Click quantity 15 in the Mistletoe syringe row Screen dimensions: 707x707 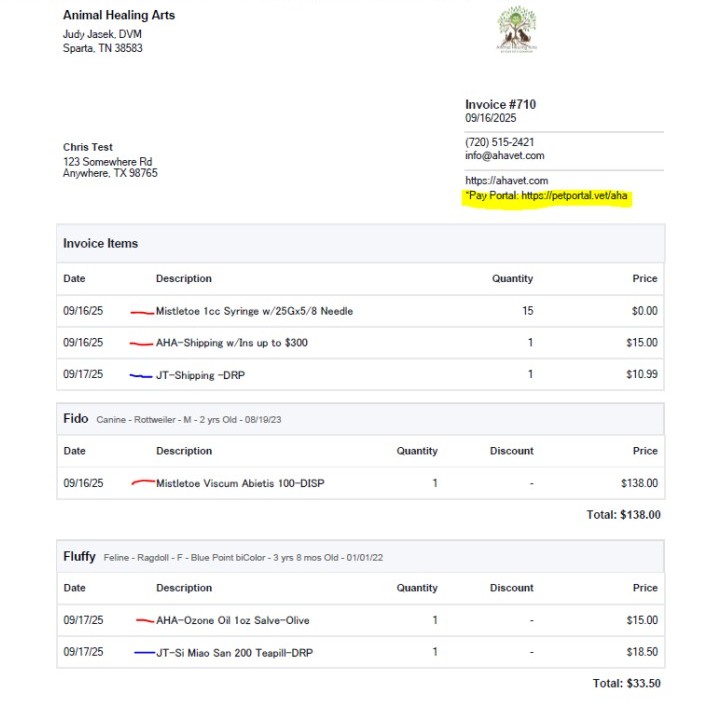[x=527, y=311]
